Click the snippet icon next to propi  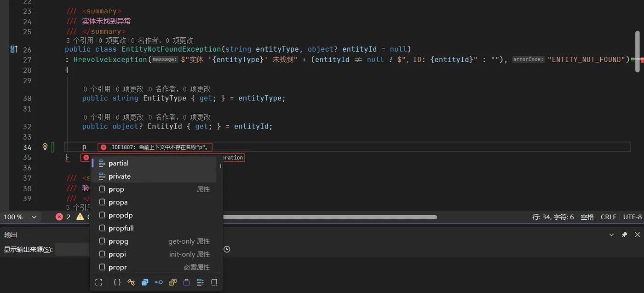click(102, 254)
